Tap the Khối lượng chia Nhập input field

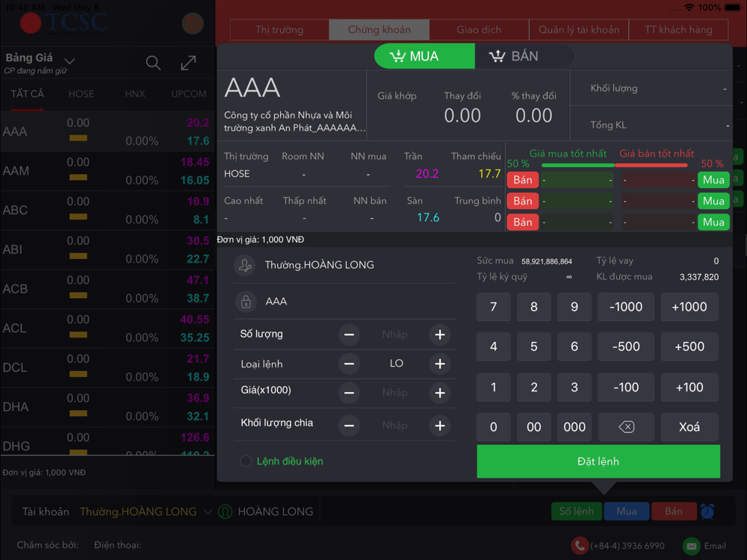[x=394, y=426]
